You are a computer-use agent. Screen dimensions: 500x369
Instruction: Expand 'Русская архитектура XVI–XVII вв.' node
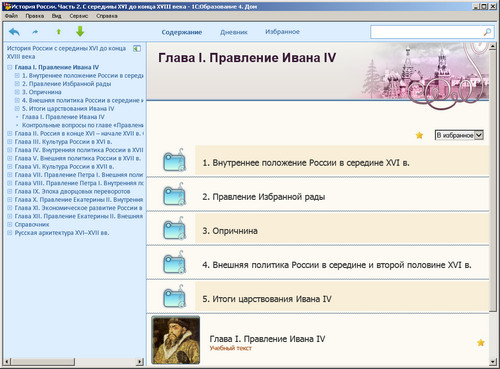(x=10, y=233)
